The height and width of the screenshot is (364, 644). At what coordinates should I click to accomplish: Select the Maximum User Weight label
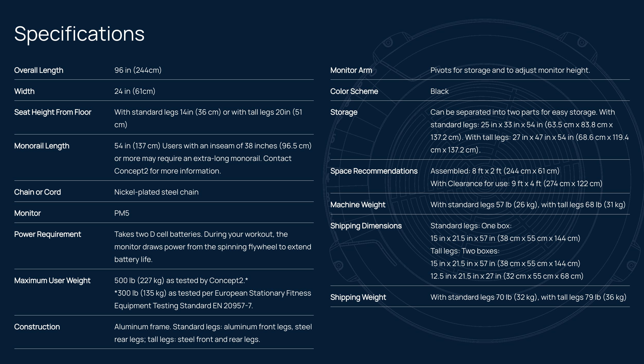pos(52,280)
